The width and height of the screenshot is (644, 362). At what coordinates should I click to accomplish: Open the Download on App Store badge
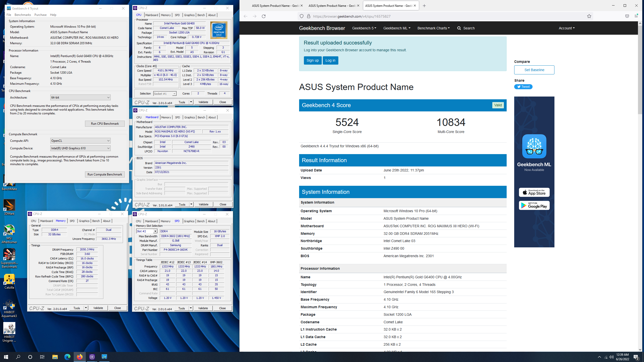534,192
